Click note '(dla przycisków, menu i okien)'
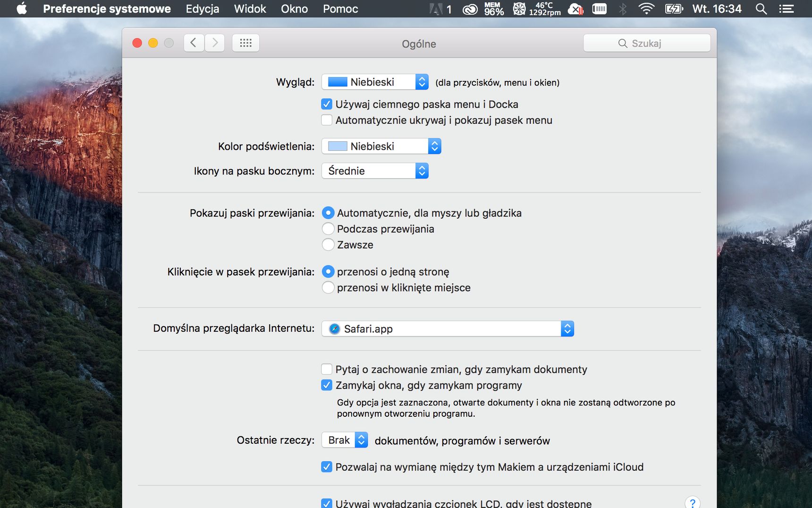812x508 pixels. point(498,83)
